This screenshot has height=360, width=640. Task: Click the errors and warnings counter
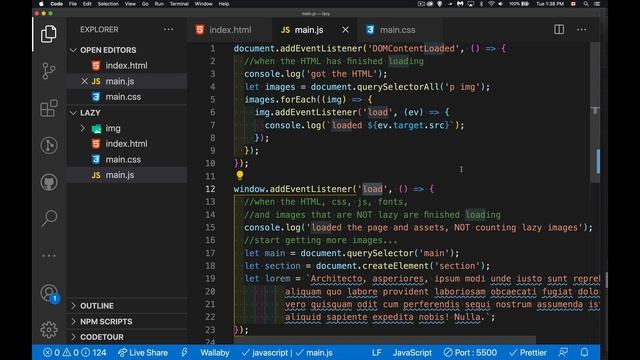(75, 353)
